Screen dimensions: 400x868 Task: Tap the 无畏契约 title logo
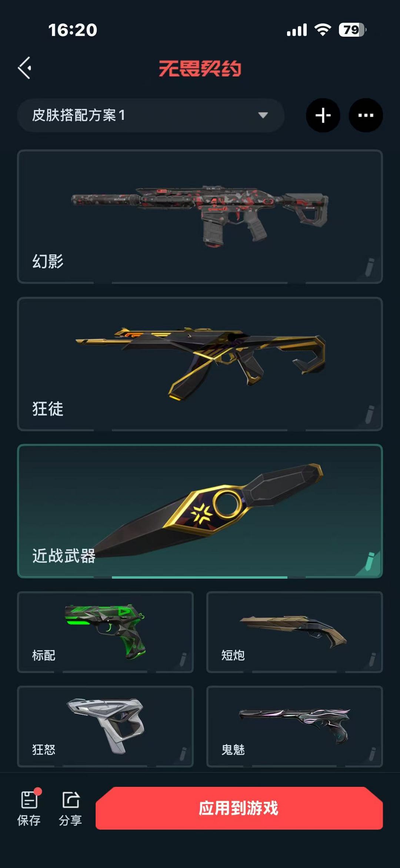point(200,69)
